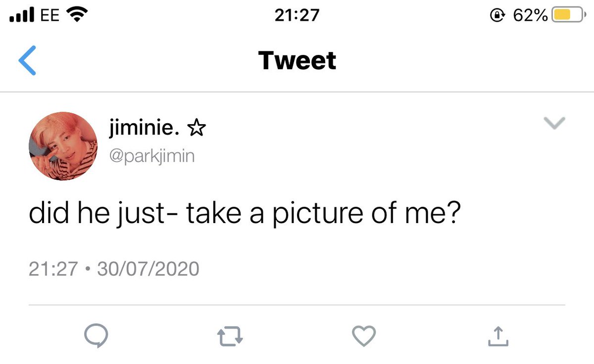Tap the back arrow chevron
Screen dimensions: 594x364
tap(27, 60)
